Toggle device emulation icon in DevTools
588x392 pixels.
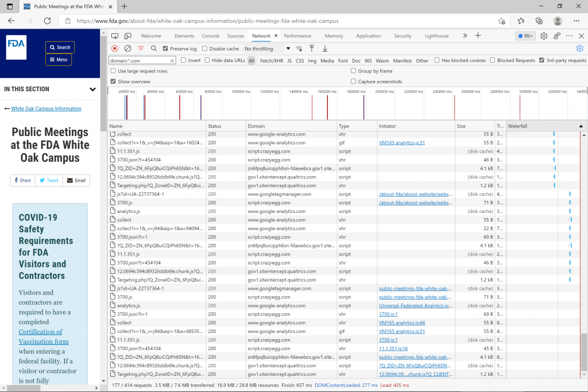click(127, 36)
